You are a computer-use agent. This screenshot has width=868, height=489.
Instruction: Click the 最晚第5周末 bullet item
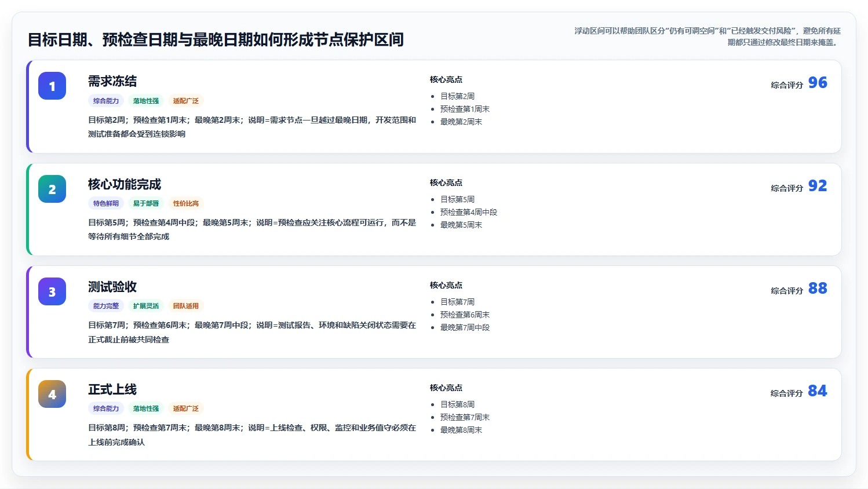tap(461, 225)
